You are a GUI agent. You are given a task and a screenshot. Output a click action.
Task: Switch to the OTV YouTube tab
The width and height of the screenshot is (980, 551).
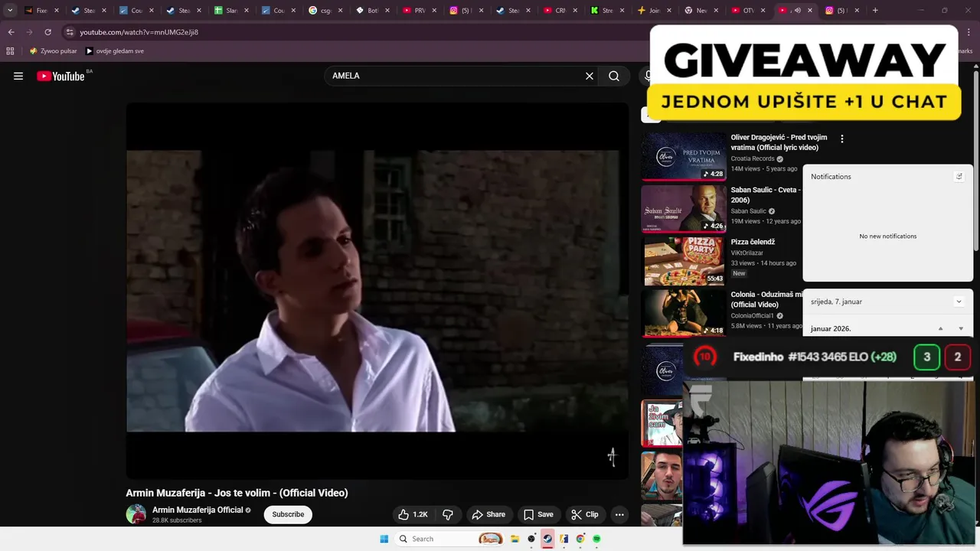pyautogui.click(x=749, y=11)
